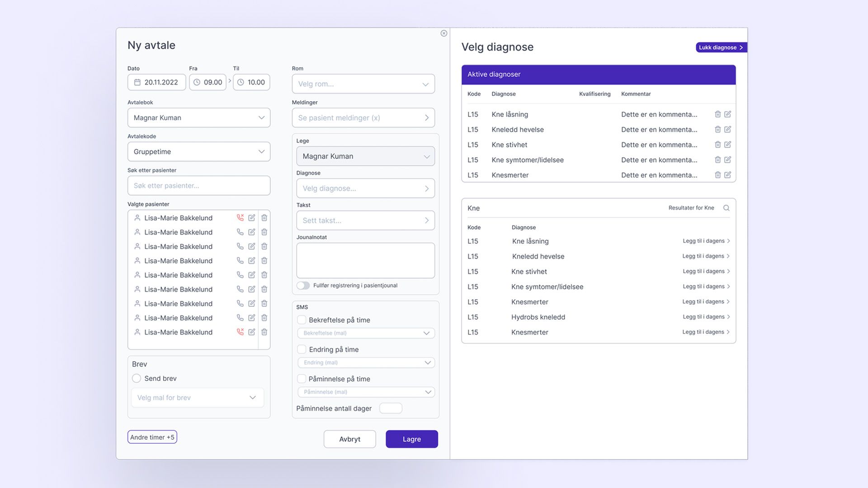868x488 pixels.
Task: Edit the Knesmerter active diagnosis comment
Action: (x=727, y=175)
